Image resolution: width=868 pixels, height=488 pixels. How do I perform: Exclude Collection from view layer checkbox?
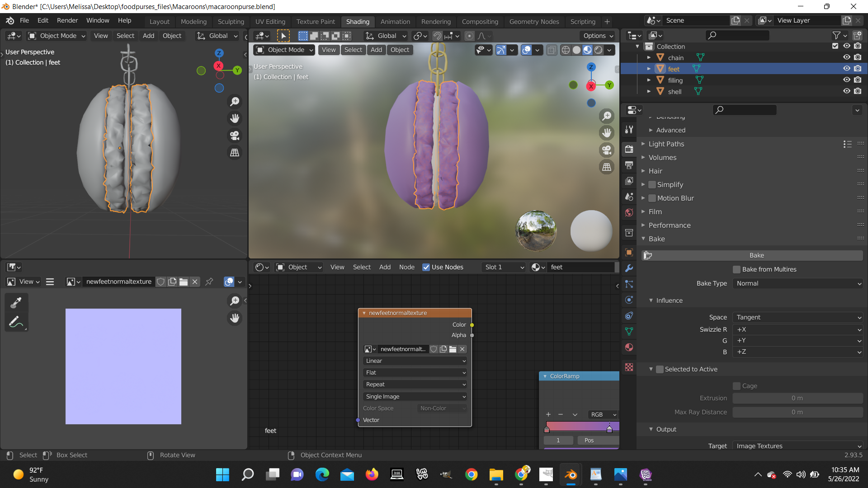835,46
